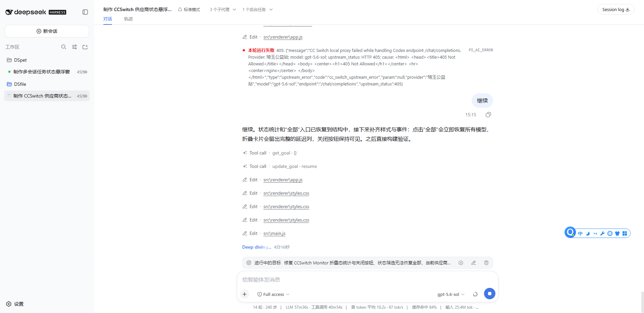
Task: Toggle Chinese 中 input mode in IME bar
Action: [580, 234]
